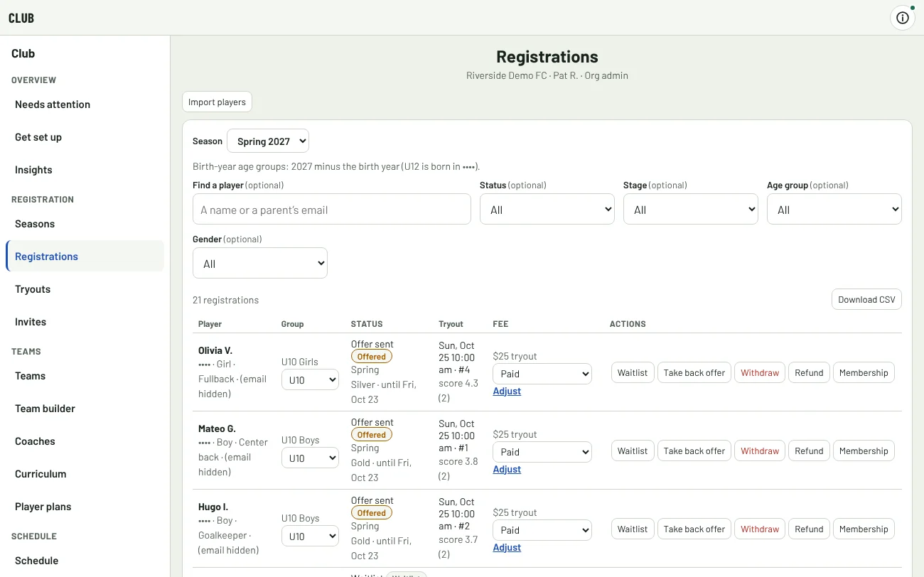
Task: Open Team builder from sidebar
Action: 85,409
